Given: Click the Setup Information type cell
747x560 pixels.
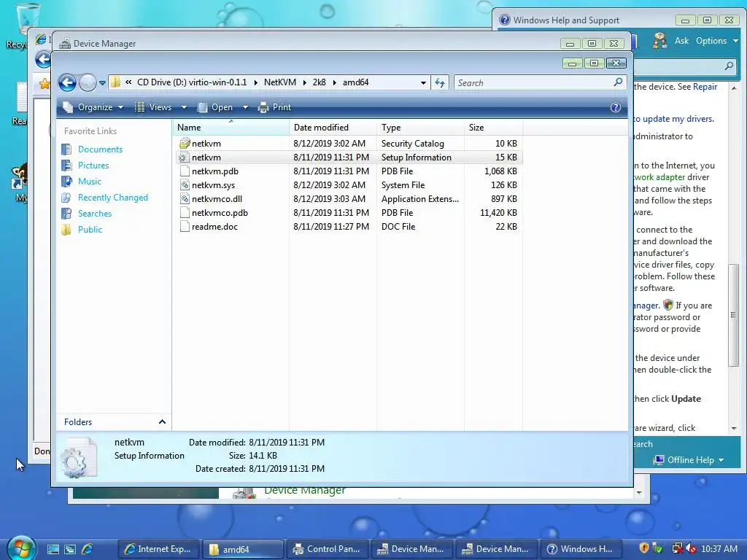Looking at the screenshot, I should (x=417, y=157).
